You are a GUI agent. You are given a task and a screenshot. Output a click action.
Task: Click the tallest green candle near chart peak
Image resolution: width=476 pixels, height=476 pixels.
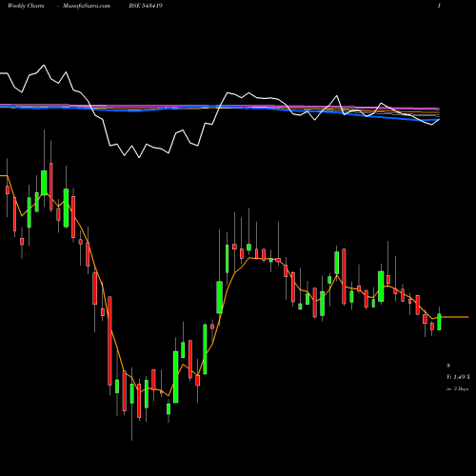[x=44, y=183]
